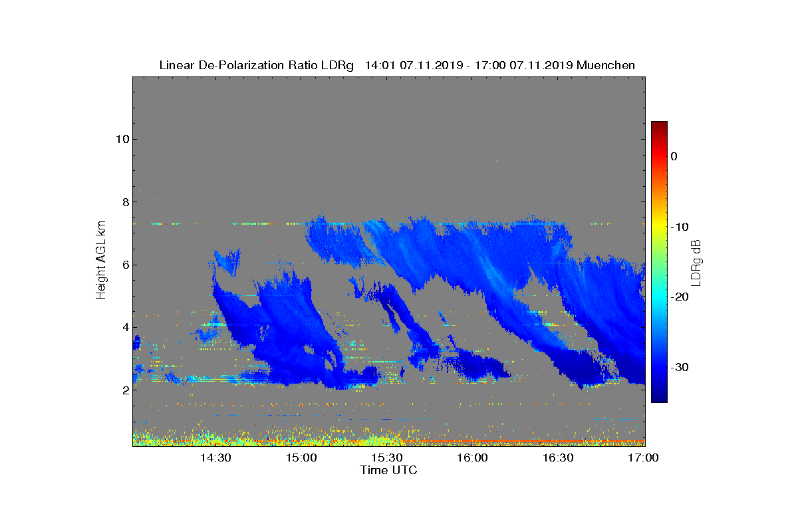Click the colorbar label '0'
This screenshot has height=532, width=798.
pyautogui.click(x=674, y=156)
